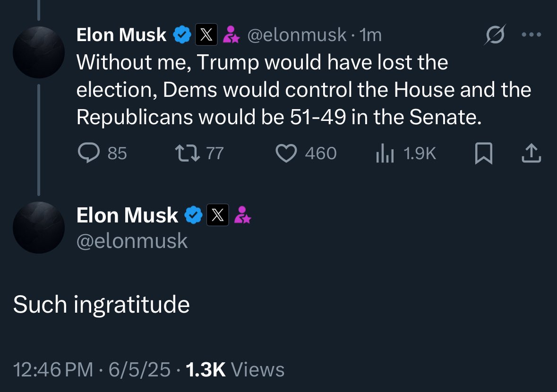Open lower tweet's profile avatar
The width and height of the screenshot is (557, 392).
(x=39, y=228)
